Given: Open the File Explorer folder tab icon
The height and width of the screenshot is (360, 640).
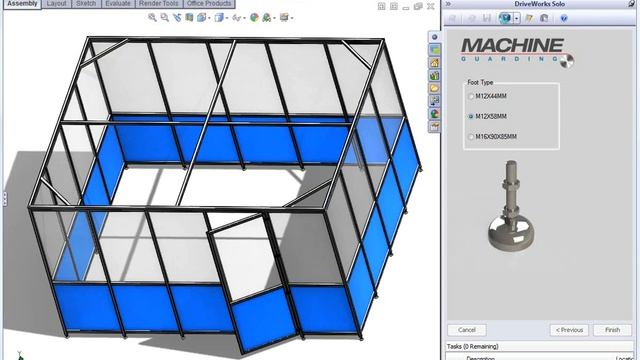Looking at the screenshot, I should [x=434, y=89].
